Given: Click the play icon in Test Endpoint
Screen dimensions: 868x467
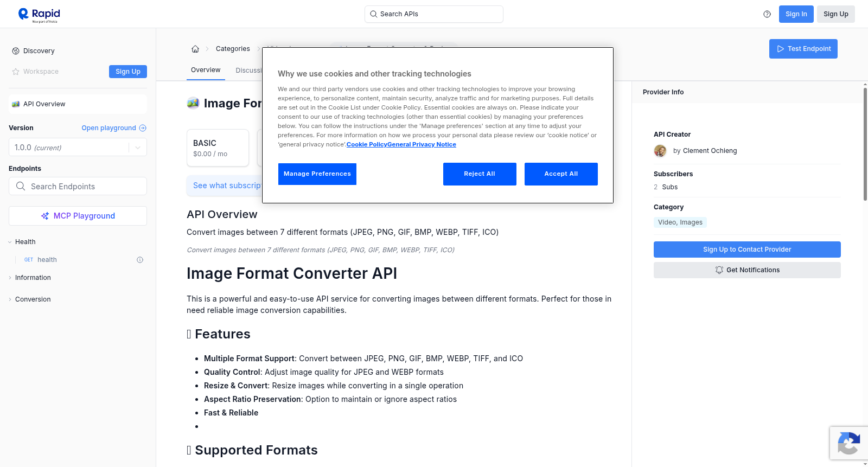Looking at the screenshot, I should pyautogui.click(x=781, y=49).
